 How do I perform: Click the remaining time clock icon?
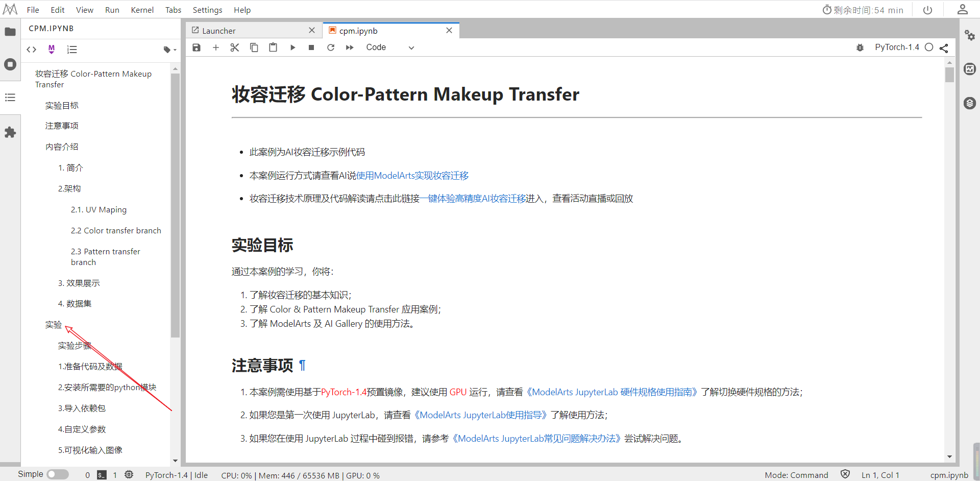[827, 10]
